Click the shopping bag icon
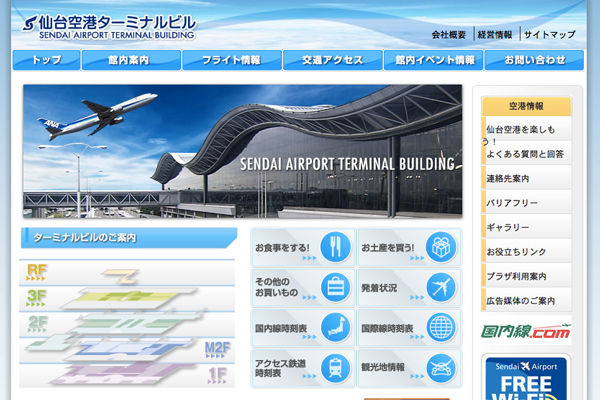 click(x=335, y=287)
